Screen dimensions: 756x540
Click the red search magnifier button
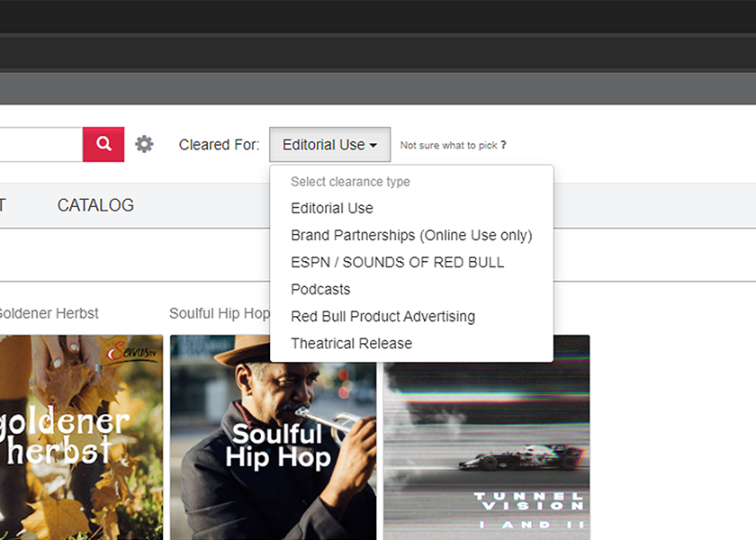[103, 144]
